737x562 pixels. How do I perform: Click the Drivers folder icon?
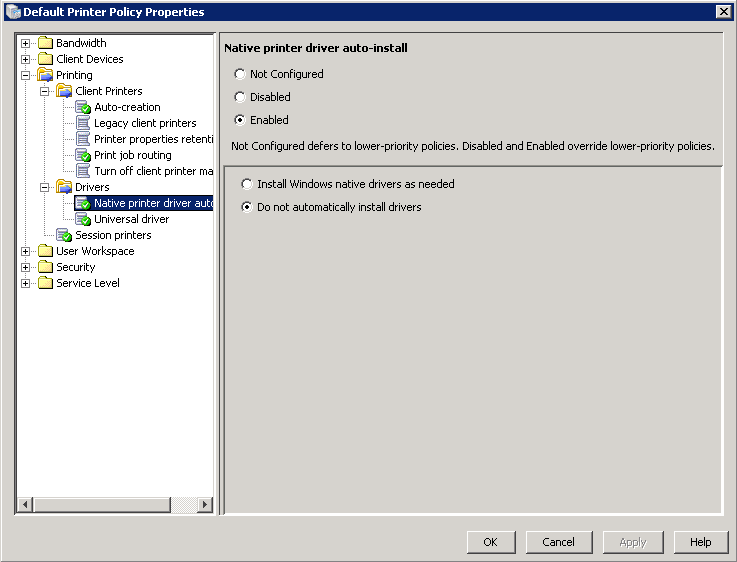pos(64,187)
